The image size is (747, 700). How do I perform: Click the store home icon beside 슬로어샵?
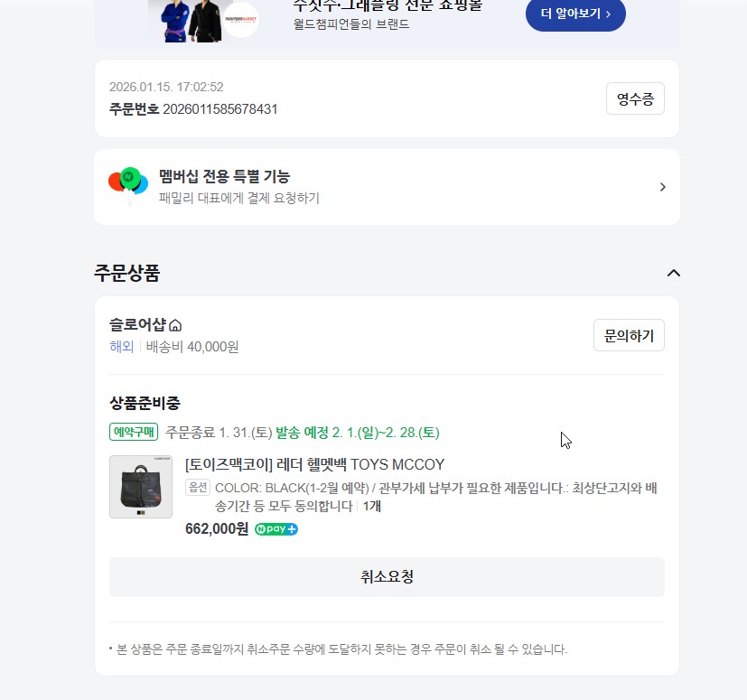176,325
